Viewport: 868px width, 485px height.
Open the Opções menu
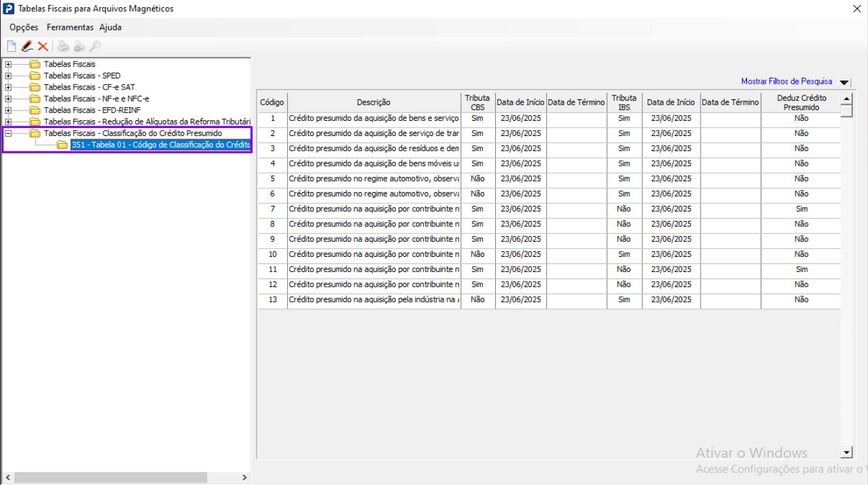(24, 27)
